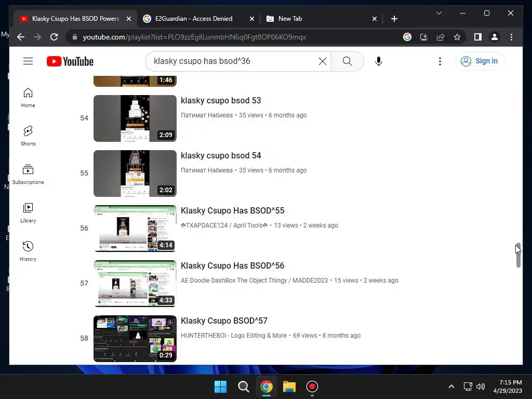Sign in to YouTube

[480, 61]
